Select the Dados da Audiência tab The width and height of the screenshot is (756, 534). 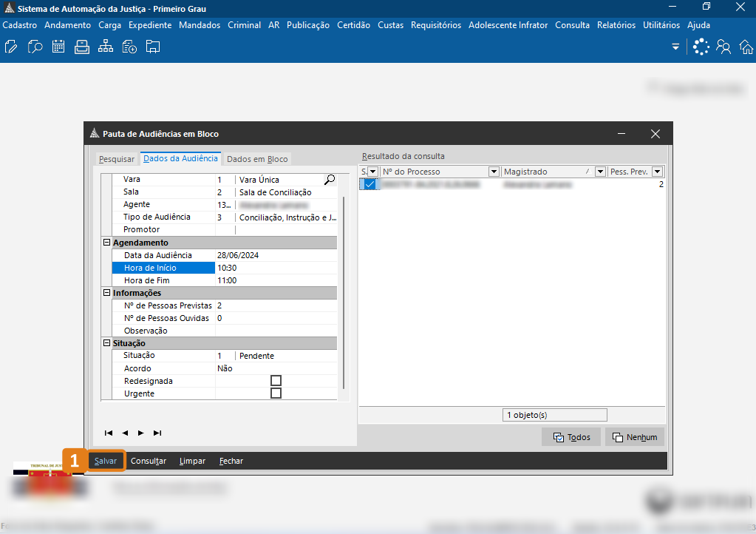[x=181, y=158]
